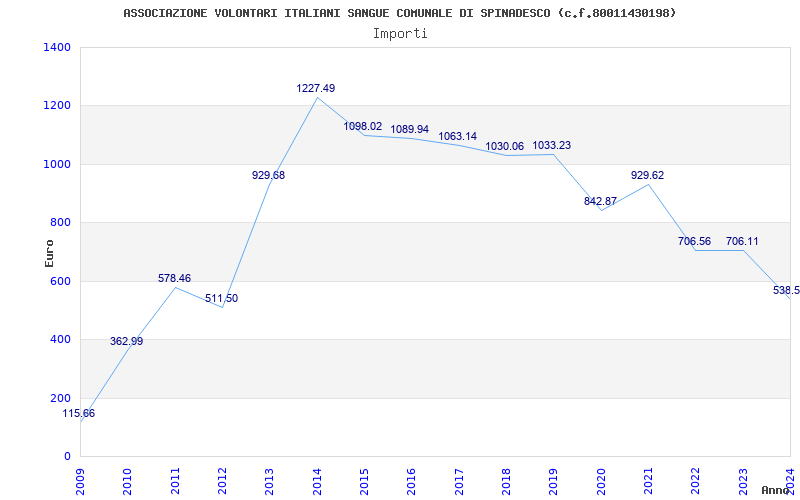Click the 929.68 data label

[268, 176]
